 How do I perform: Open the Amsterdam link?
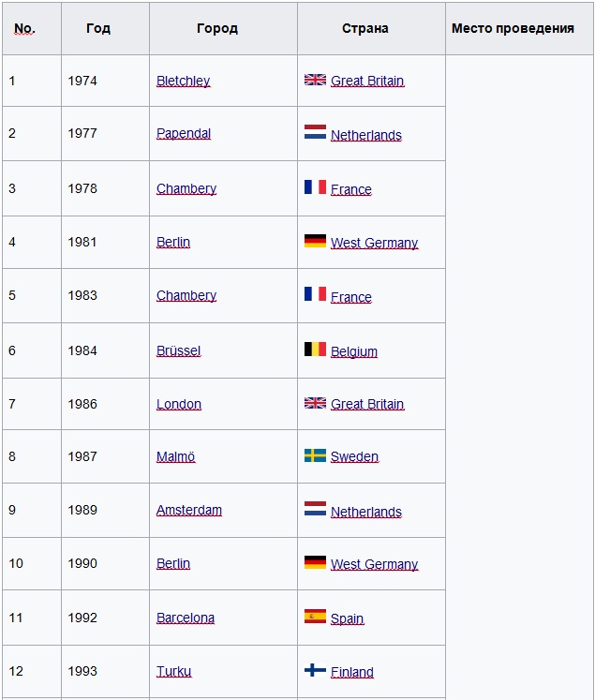(189, 511)
